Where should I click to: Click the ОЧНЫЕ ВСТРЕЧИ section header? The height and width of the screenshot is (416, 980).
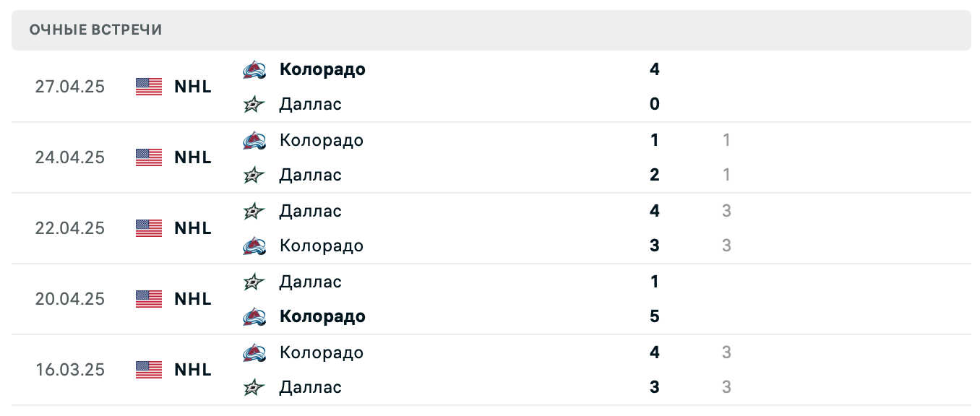[95, 30]
